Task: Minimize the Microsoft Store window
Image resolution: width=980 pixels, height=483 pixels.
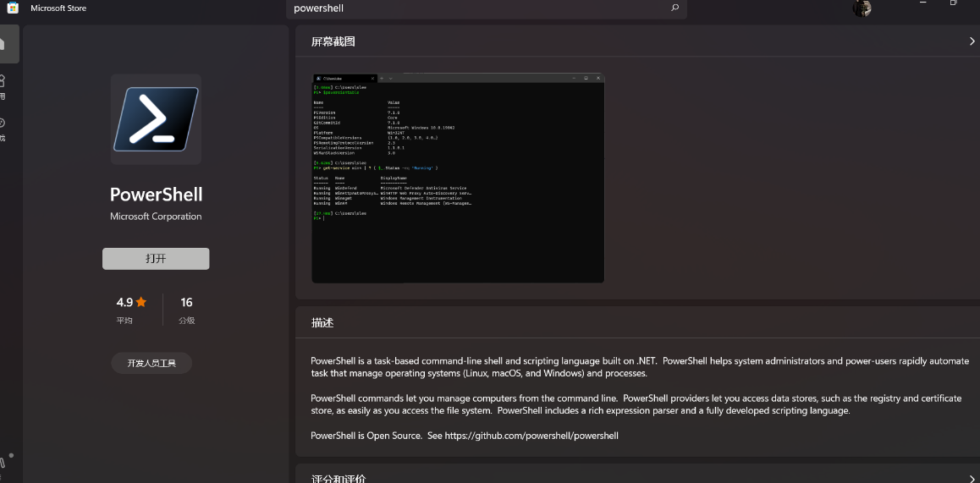Action: [x=923, y=3]
